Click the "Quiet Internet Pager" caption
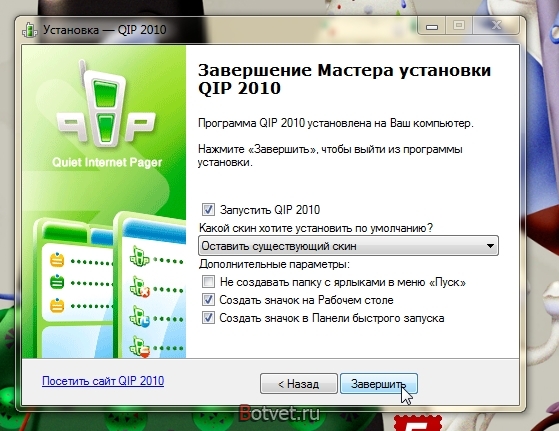 [107, 163]
